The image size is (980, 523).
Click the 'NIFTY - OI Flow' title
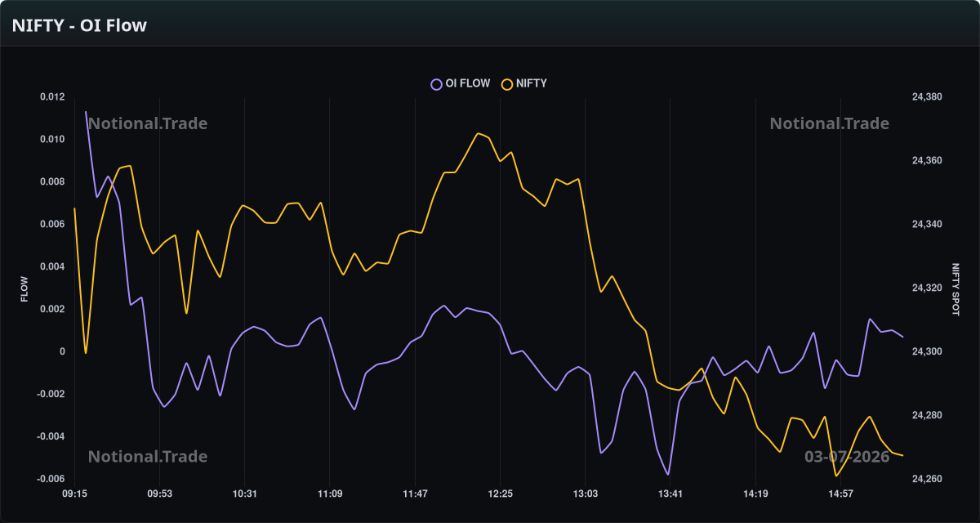coord(79,25)
